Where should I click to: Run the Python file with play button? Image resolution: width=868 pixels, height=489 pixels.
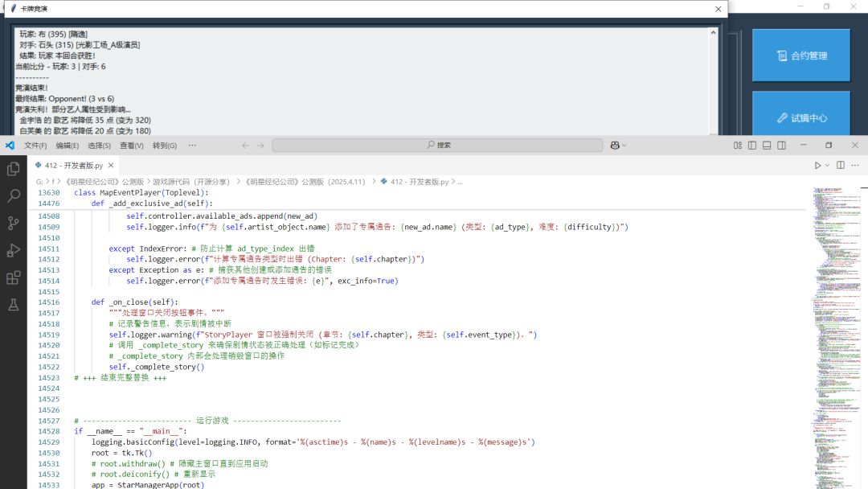pos(817,165)
